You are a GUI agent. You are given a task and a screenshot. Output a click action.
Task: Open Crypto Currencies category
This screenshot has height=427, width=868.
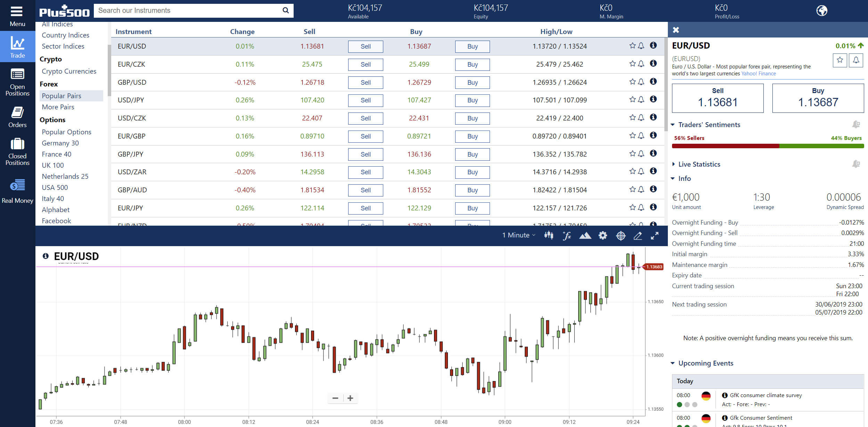[x=69, y=71]
